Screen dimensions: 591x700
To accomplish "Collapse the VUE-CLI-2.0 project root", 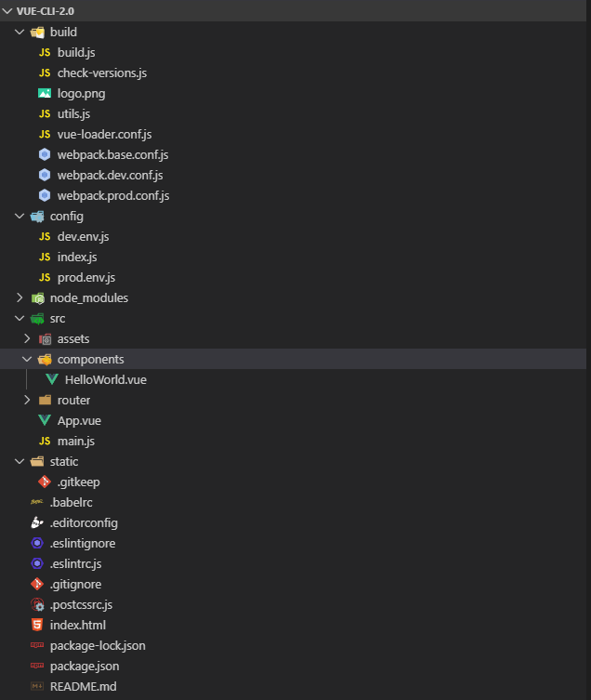I will [8, 10].
